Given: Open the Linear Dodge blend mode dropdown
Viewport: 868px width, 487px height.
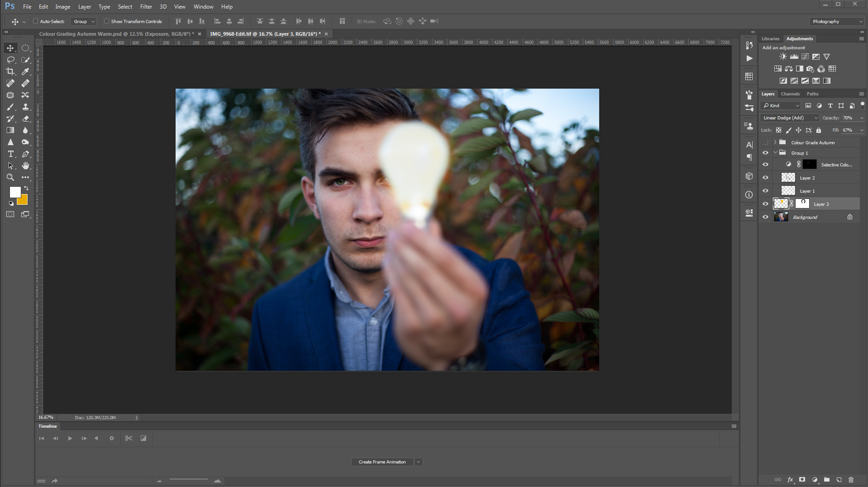Looking at the screenshot, I should pyautogui.click(x=790, y=118).
